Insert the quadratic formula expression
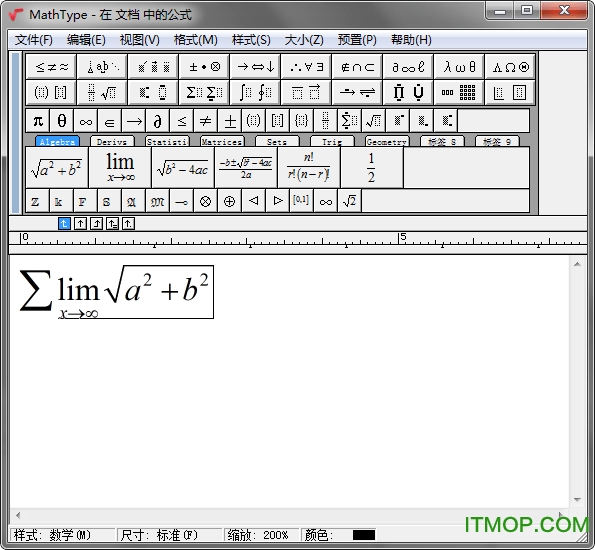Screen dimensions: 595x550 coord(246,167)
